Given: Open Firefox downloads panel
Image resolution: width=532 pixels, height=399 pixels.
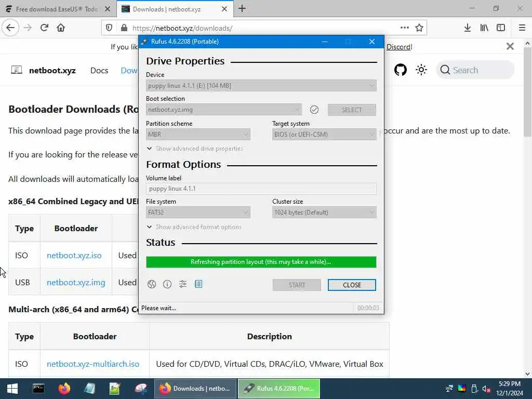Looking at the screenshot, I should 467,28.
